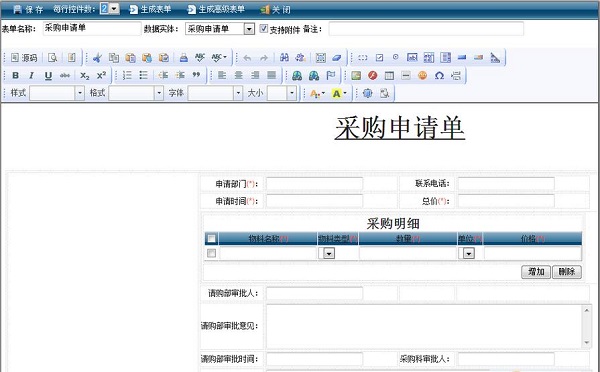Click the 增加 button

tap(536, 272)
